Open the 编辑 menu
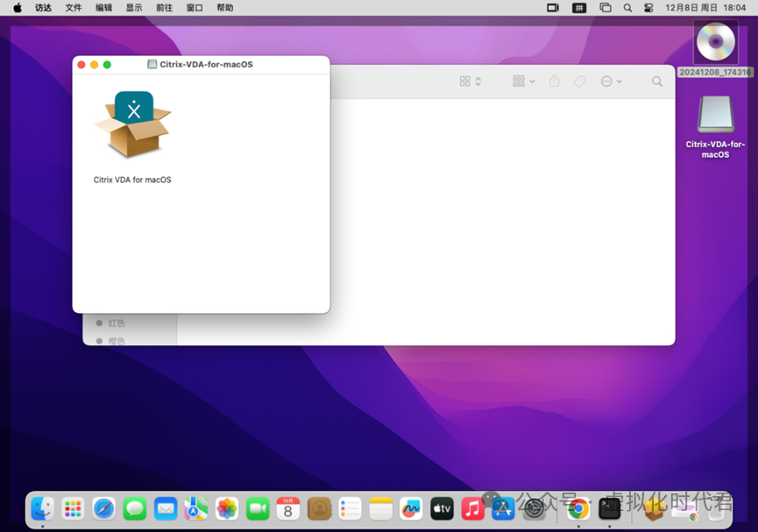 [x=103, y=8]
